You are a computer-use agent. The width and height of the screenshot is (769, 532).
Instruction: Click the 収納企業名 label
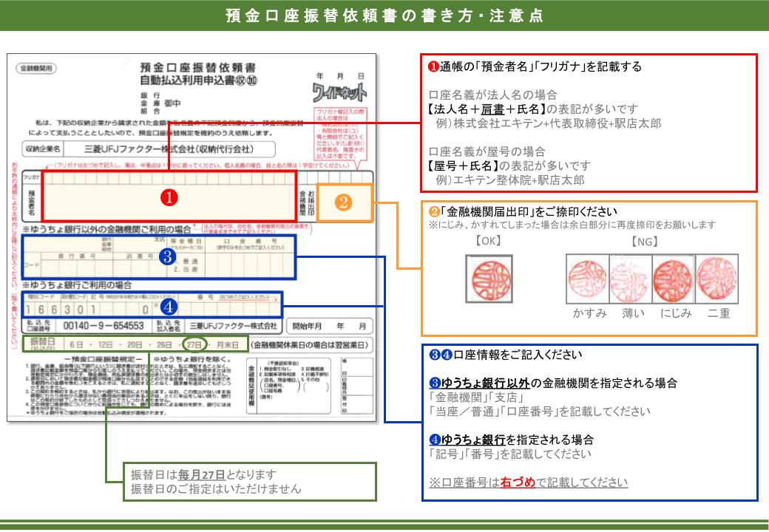pos(44,149)
